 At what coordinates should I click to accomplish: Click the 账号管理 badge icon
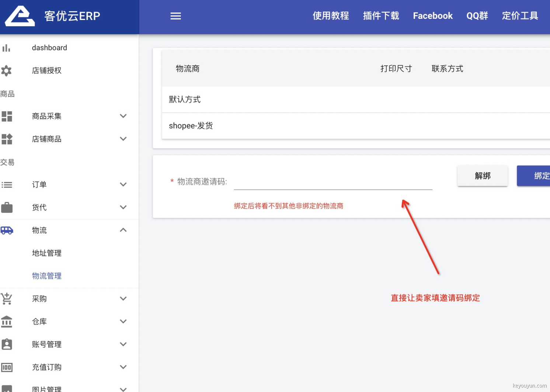pos(7,344)
